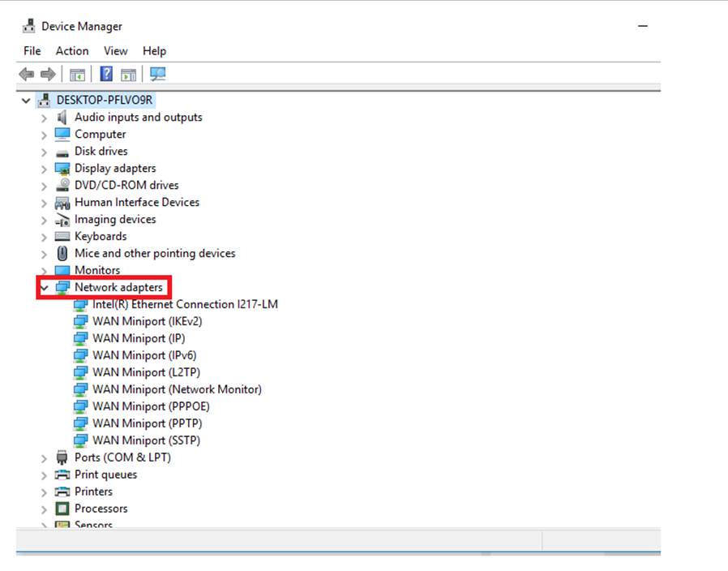Click the Mice and other pointing devices icon
The image size is (728, 571).
[x=62, y=253]
